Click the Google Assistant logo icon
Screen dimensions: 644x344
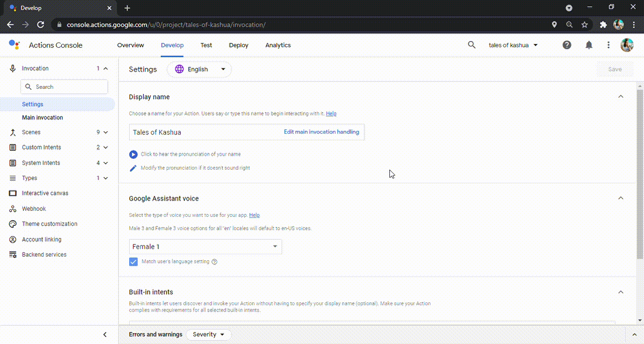click(x=14, y=45)
